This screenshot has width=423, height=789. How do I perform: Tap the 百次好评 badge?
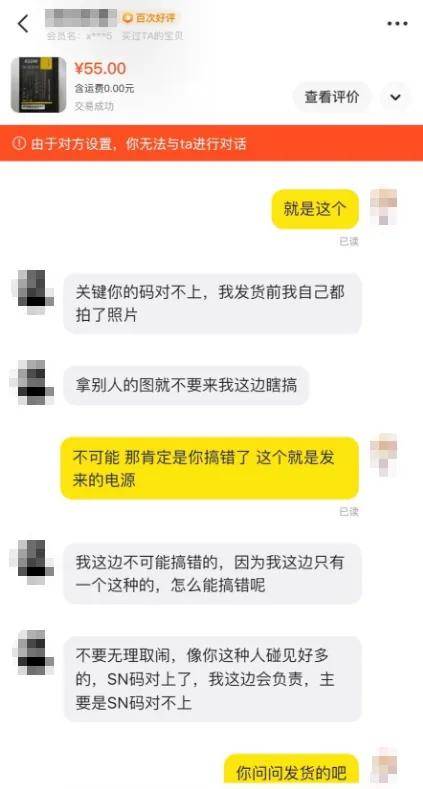(x=151, y=18)
